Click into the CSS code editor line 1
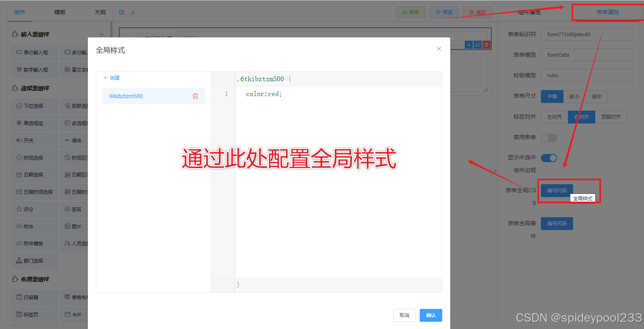The height and width of the screenshot is (329, 644). pyautogui.click(x=338, y=94)
